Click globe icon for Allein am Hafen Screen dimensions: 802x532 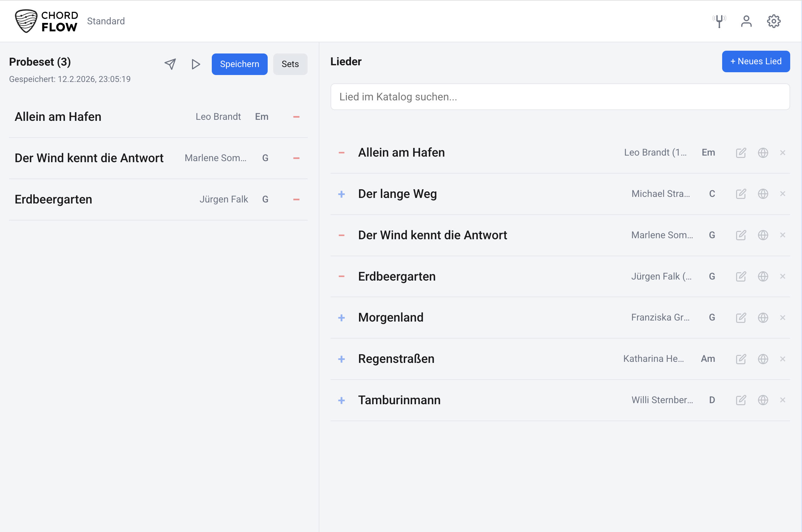pyautogui.click(x=763, y=152)
